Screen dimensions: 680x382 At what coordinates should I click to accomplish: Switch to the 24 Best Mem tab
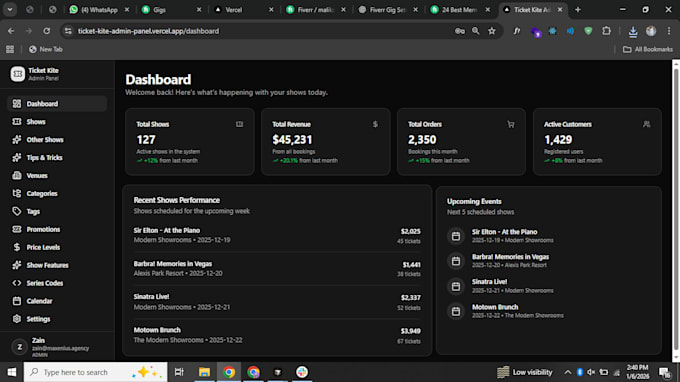click(x=460, y=10)
